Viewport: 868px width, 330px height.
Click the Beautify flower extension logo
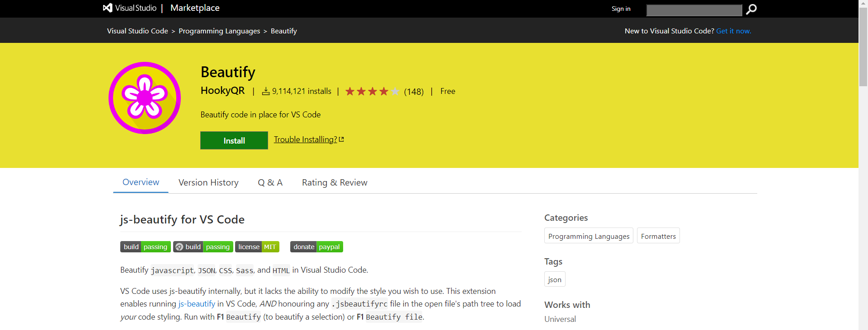pyautogui.click(x=145, y=98)
